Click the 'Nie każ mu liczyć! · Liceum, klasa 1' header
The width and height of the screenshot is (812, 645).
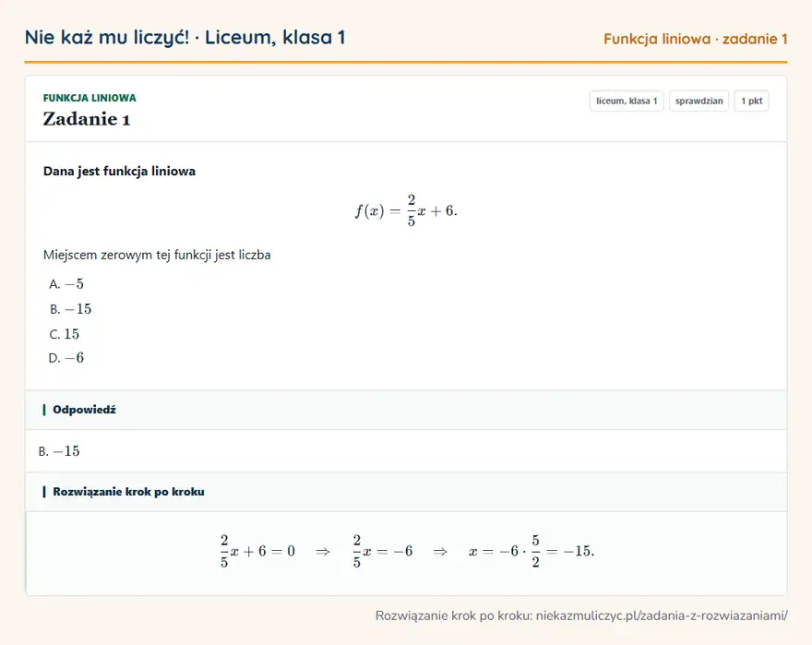pyautogui.click(x=185, y=38)
